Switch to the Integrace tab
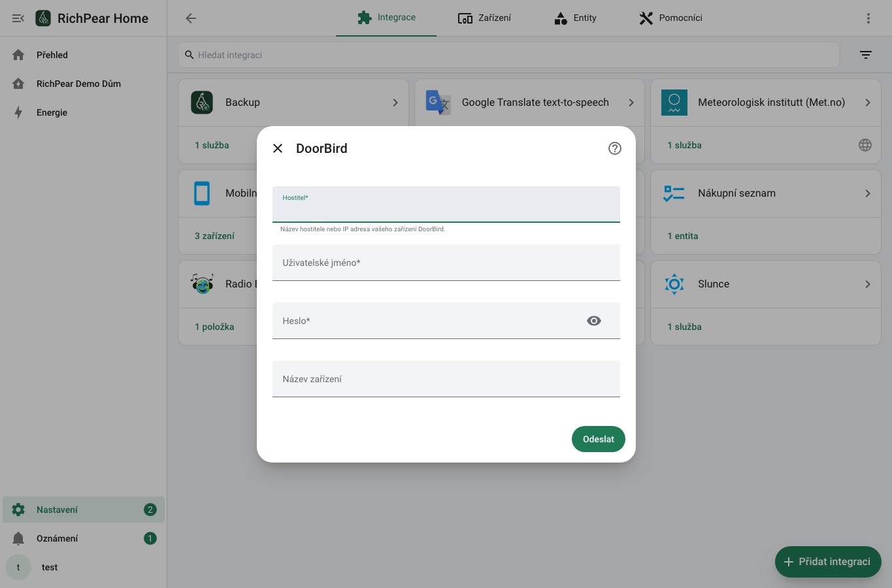892x588 pixels. (386, 18)
